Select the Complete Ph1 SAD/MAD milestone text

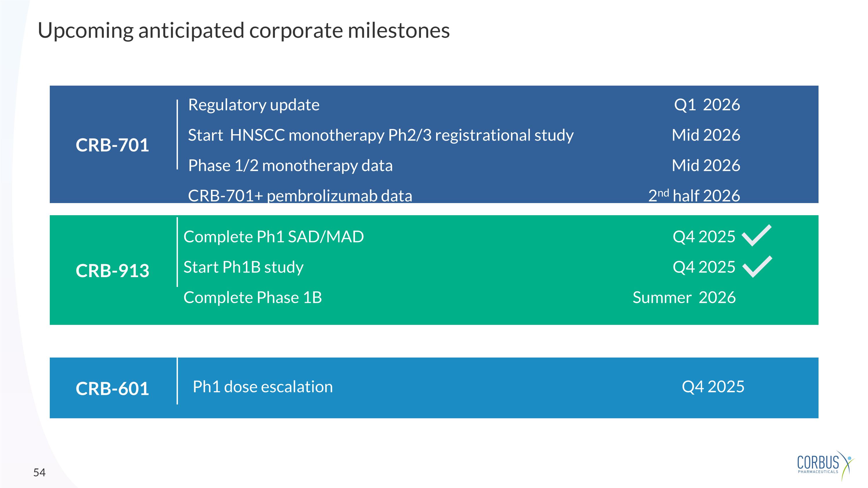[274, 237]
